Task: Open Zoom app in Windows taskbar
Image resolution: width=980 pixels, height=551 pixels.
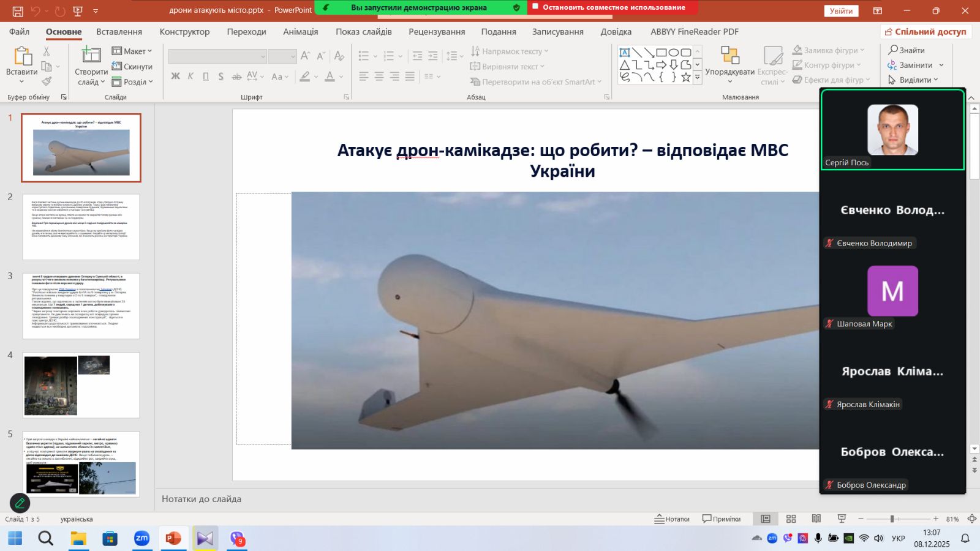Action: pos(141,538)
